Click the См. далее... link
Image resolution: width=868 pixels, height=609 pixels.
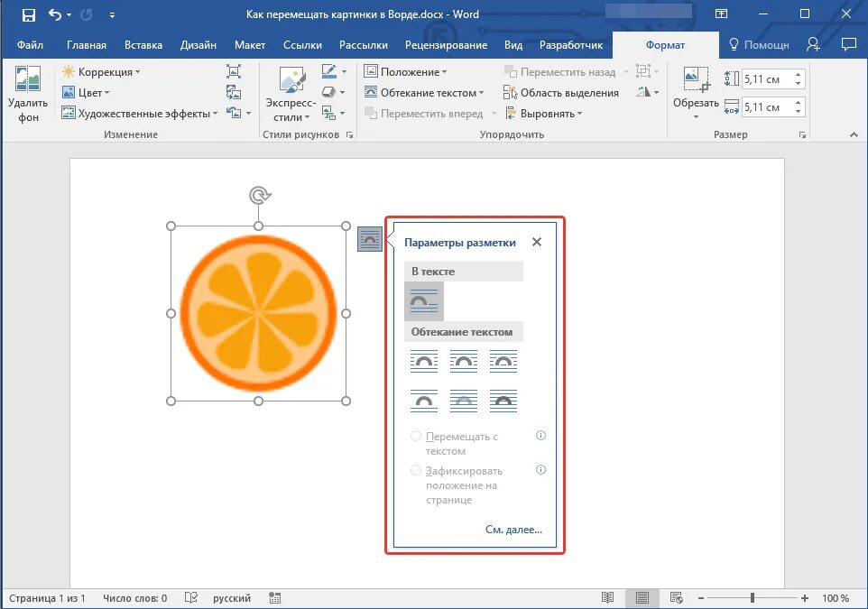click(x=513, y=530)
